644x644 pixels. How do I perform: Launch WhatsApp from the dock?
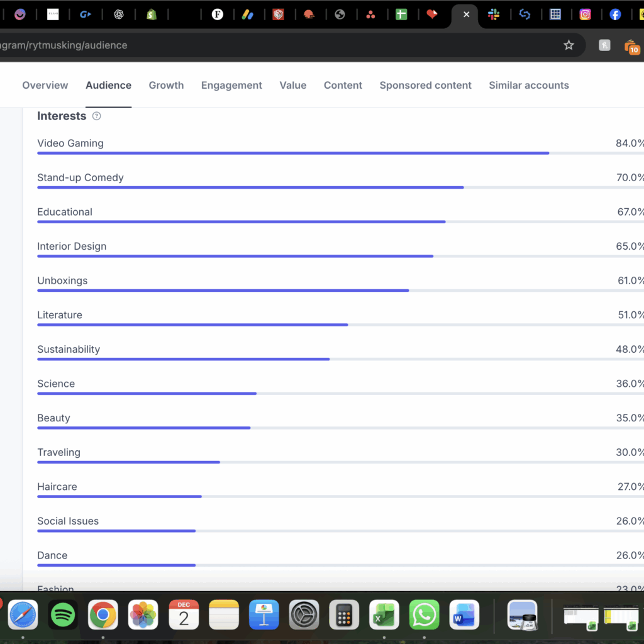click(x=425, y=614)
